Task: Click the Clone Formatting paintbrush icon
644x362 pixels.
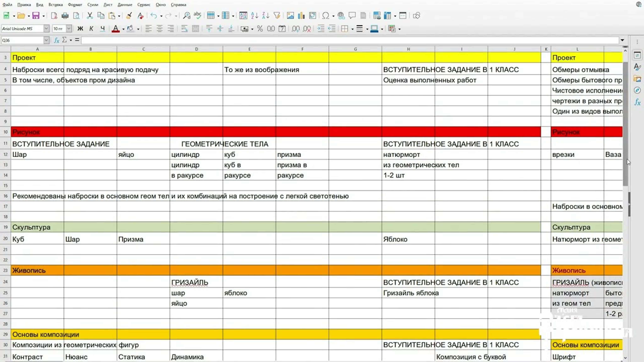Action: click(129, 16)
